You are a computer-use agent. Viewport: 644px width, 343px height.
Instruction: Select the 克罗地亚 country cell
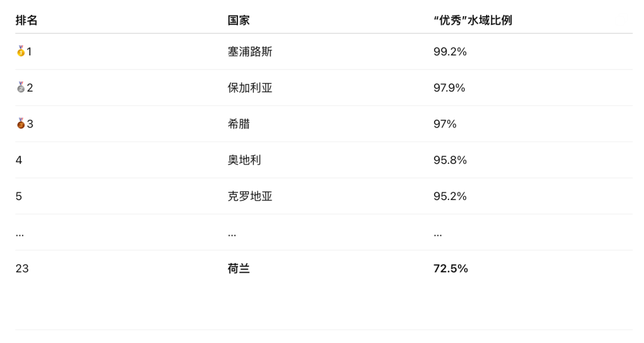pos(250,197)
